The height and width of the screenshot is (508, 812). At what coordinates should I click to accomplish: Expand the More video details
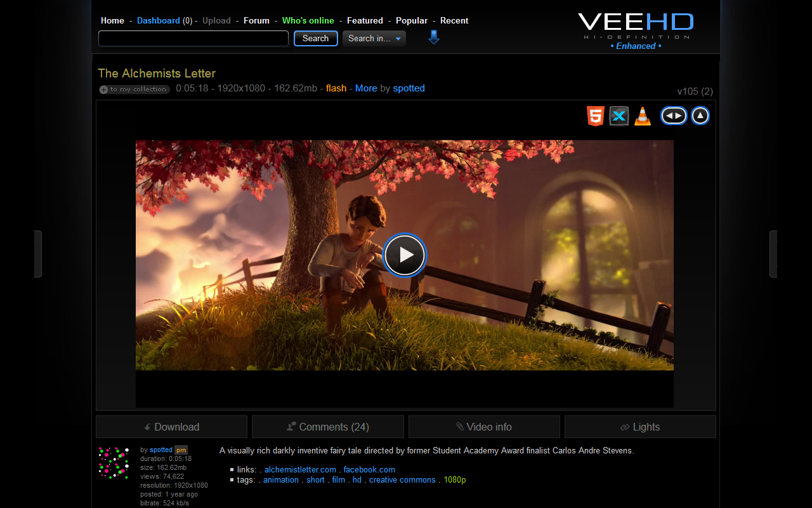366,88
